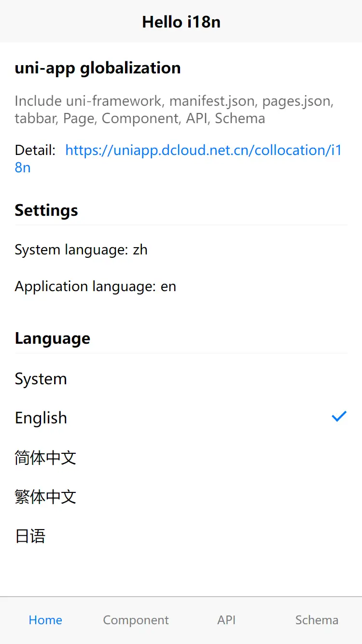Open the Component tab
This screenshot has height=644, width=362.
[x=136, y=620]
